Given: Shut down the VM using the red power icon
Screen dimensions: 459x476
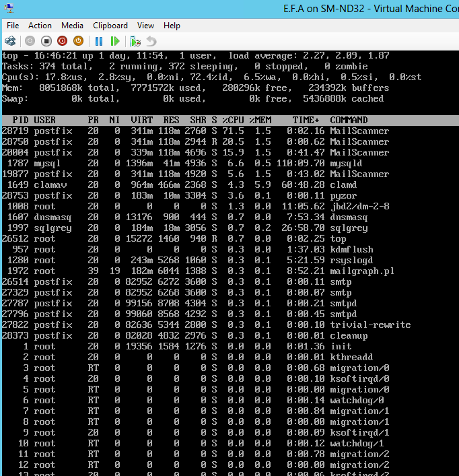Looking at the screenshot, I should tap(62, 41).
